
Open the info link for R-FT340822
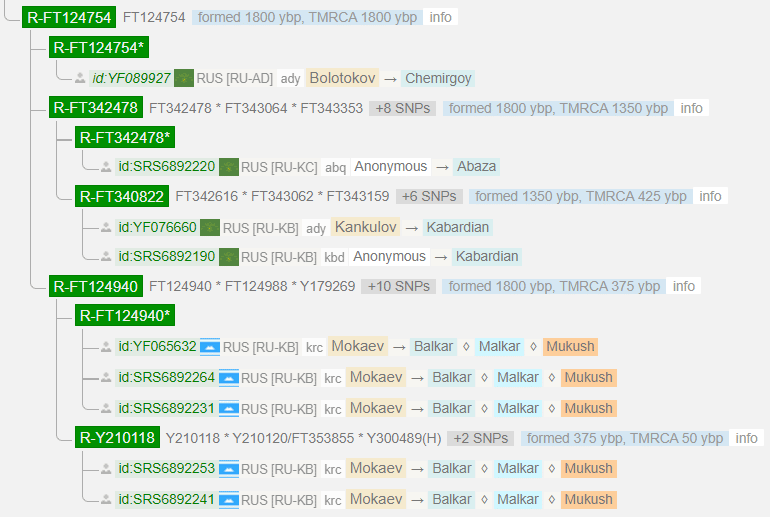(710, 197)
